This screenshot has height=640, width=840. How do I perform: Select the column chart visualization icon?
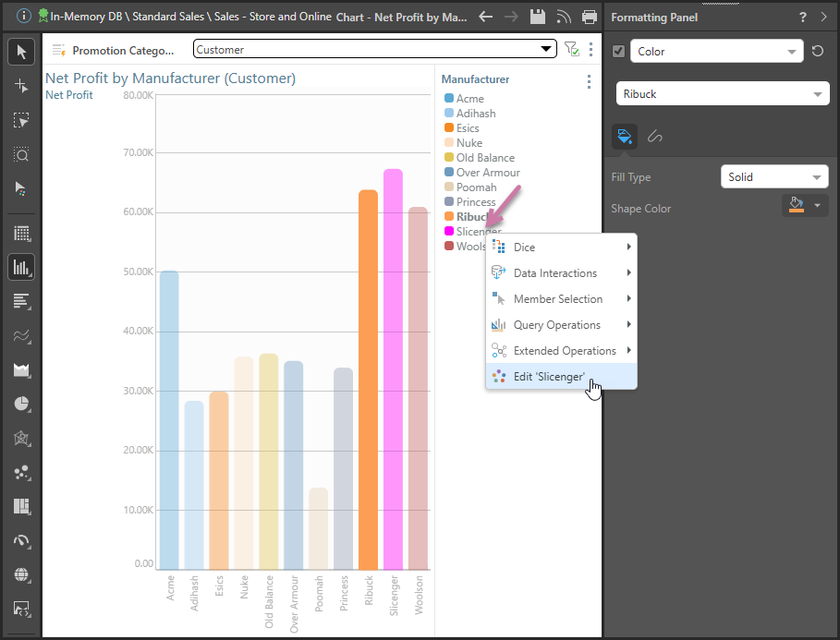[20, 268]
